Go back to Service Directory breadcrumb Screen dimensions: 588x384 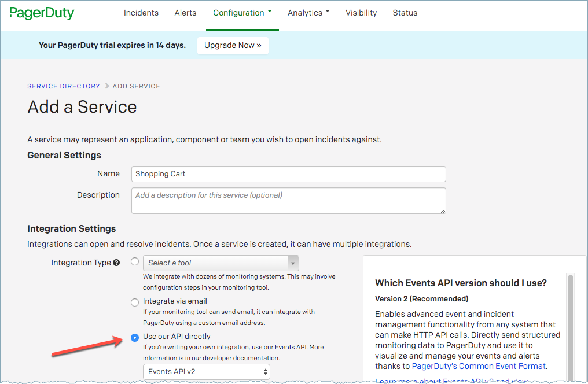coord(64,86)
